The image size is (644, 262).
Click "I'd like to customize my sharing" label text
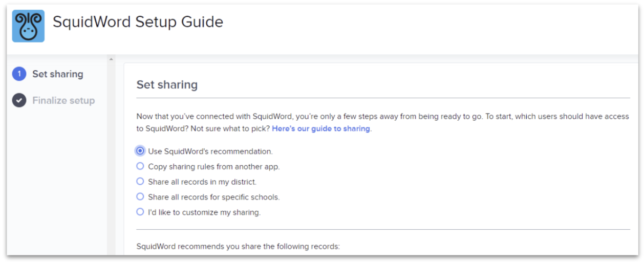(x=204, y=212)
